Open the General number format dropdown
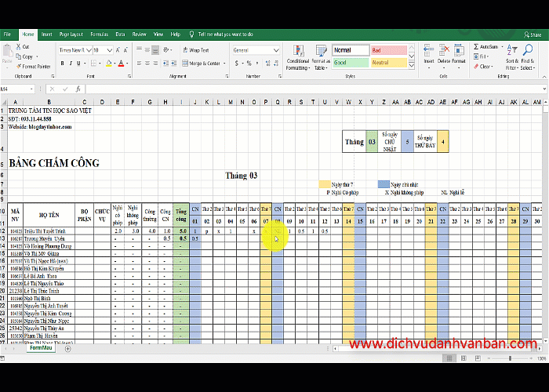 click(276, 50)
